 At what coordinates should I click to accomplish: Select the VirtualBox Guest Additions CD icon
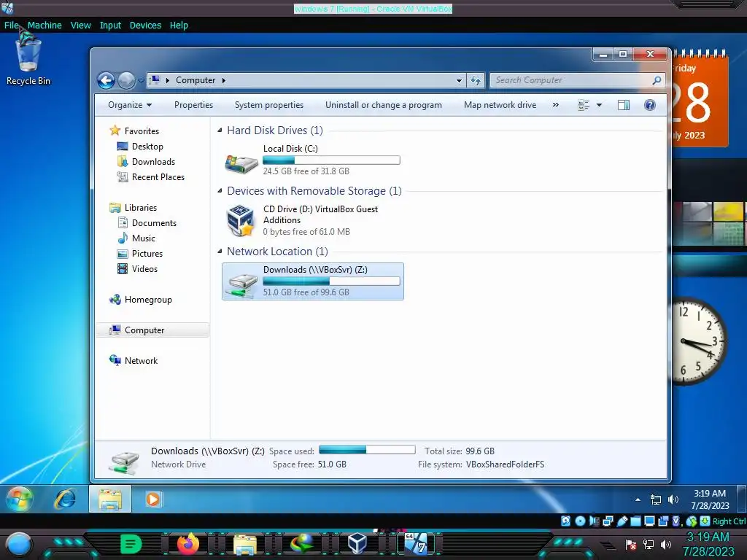(x=240, y=220)
